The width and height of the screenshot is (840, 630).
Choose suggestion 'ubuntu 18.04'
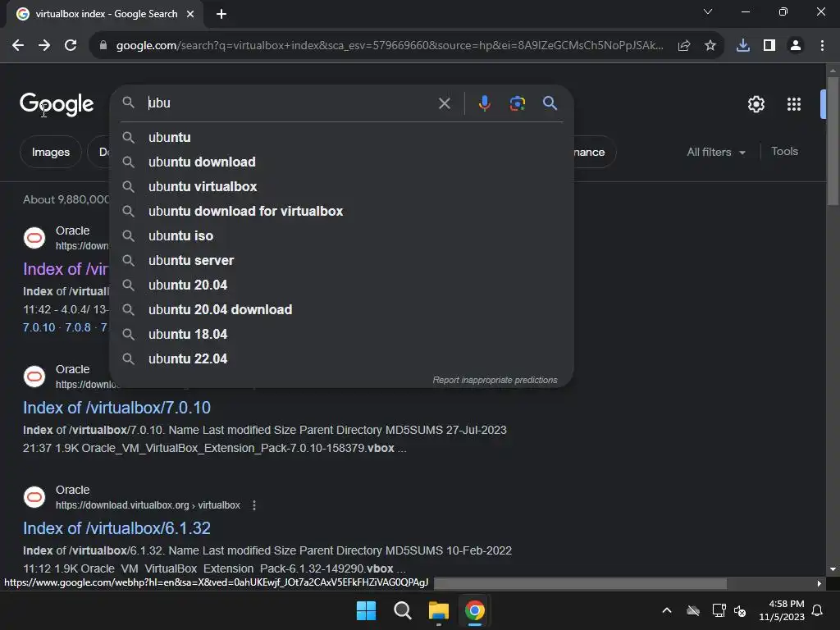coord(341,335)
